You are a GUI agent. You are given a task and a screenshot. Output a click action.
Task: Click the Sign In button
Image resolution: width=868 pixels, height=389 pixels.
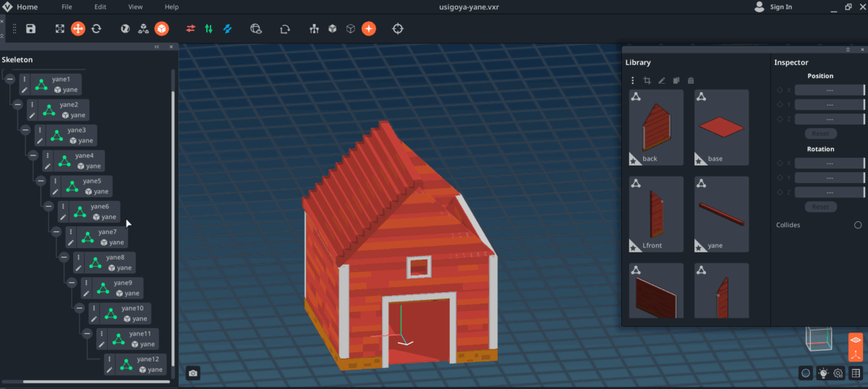tap(773, 7)
